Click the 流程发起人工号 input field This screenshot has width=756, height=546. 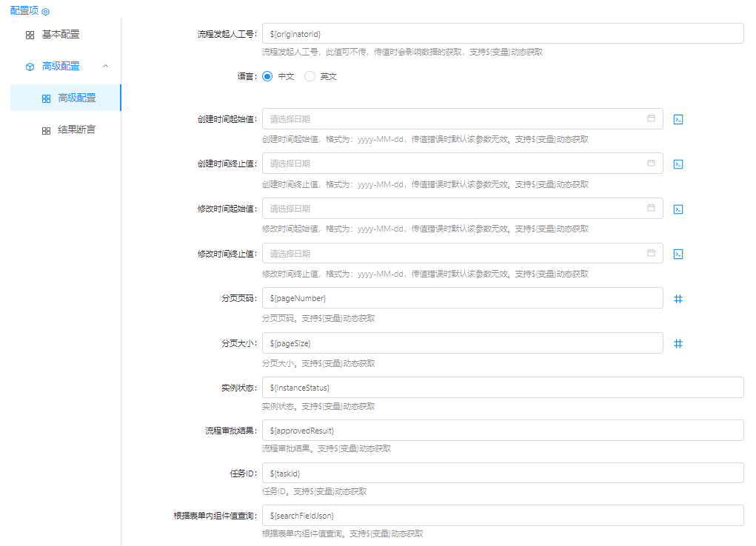502,34
